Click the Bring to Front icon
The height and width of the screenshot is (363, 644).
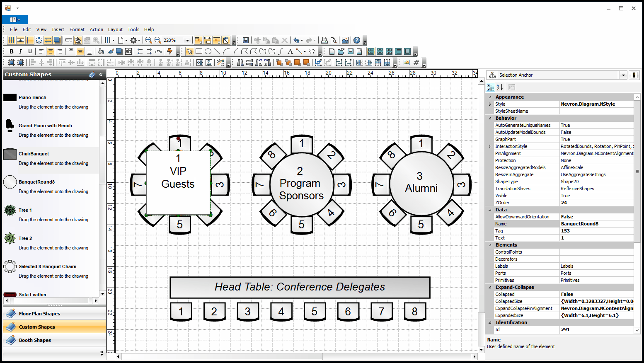coord(279,63)
